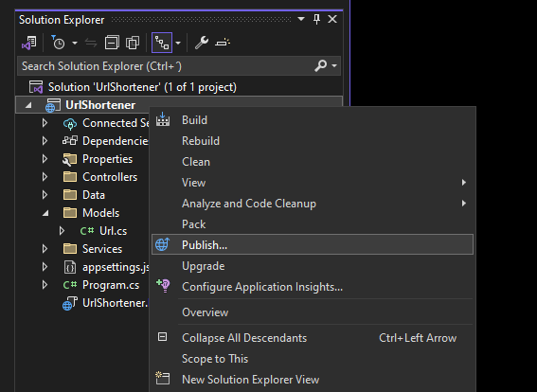Open the View submenu
This screenshot has width=537, height=392.
pos(313,183)
